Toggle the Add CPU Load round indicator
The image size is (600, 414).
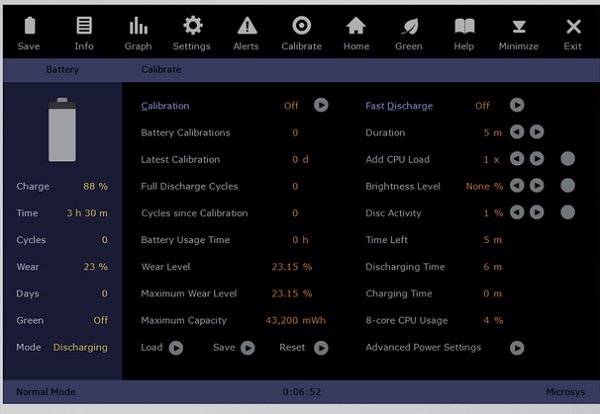[567, 159]
